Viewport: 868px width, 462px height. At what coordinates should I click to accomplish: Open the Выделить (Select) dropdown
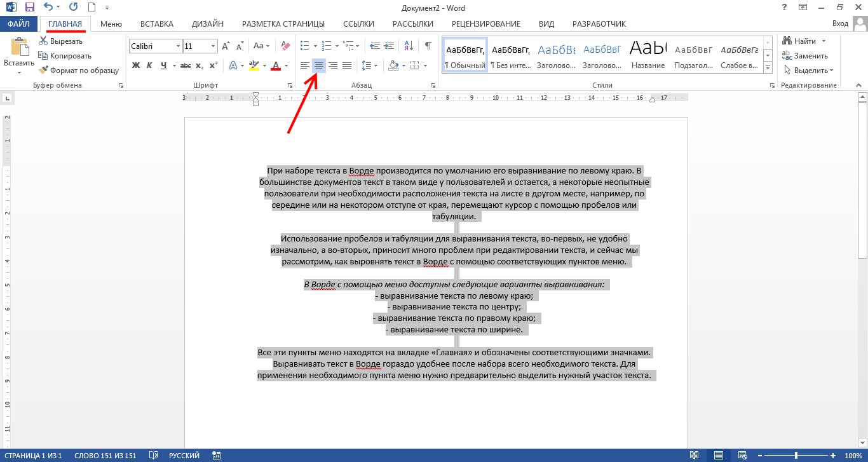(809, 71)
